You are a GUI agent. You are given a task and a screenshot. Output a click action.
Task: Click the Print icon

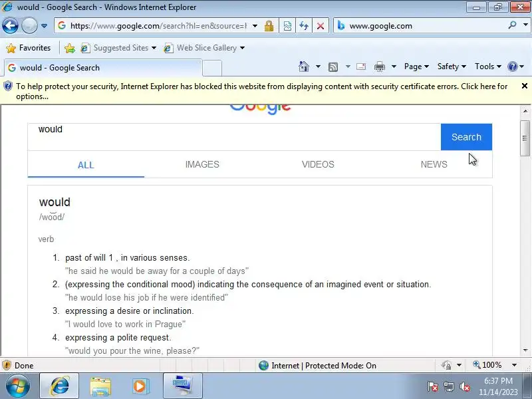[379, 66]
